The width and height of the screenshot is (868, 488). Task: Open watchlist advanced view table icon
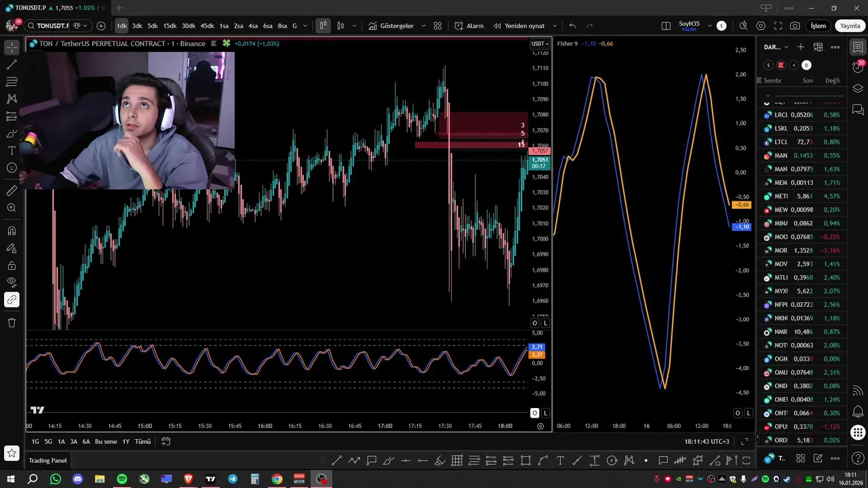[818, 47]
